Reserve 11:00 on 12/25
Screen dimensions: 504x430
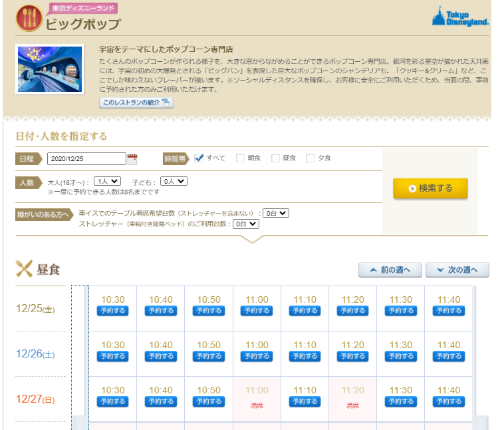pyautogui.click(x=257, y=311)
